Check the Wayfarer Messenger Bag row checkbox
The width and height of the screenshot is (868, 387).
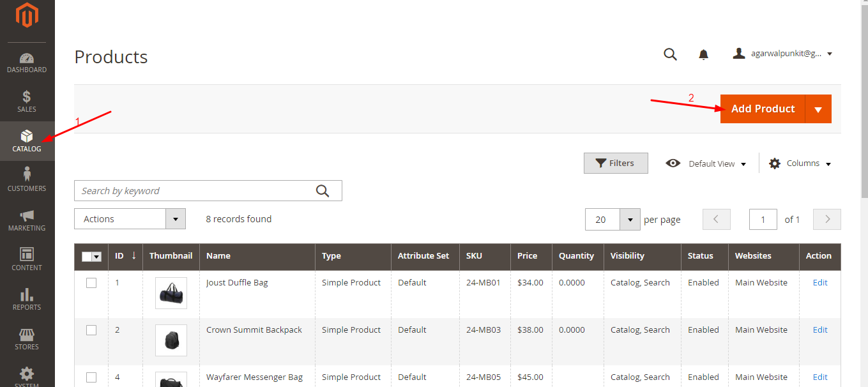tap(91, 377)
